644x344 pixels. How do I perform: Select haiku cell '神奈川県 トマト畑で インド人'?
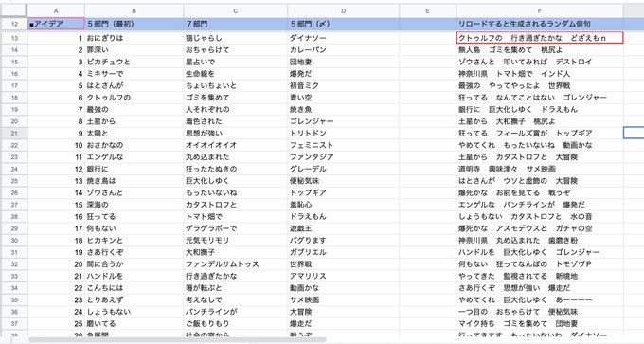pyautogui.click(x=539, y=74)
